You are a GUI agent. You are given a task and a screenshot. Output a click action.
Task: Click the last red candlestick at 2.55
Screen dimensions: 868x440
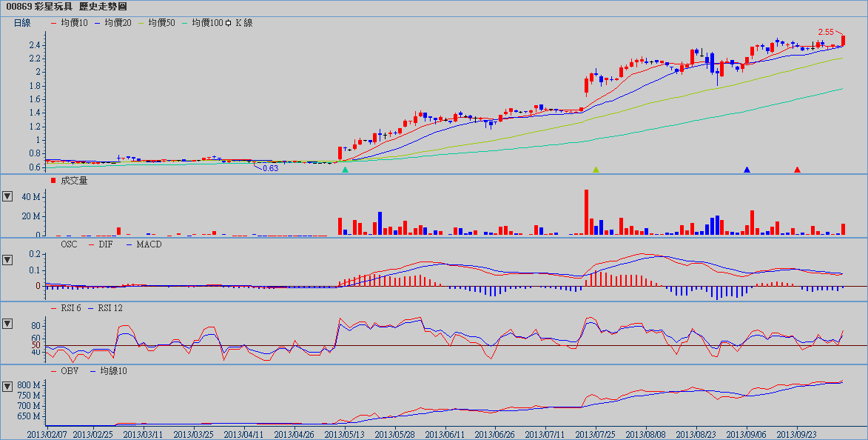(x=844, y=41)
